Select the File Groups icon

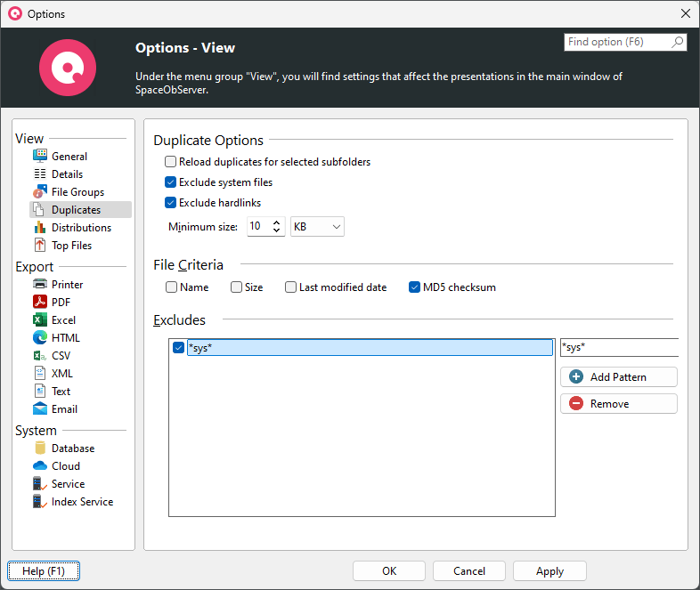click(40, 192)
